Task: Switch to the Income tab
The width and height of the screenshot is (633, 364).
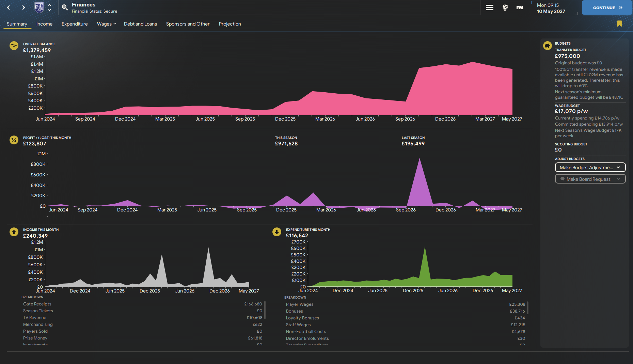Action: (x=45, y=24)
